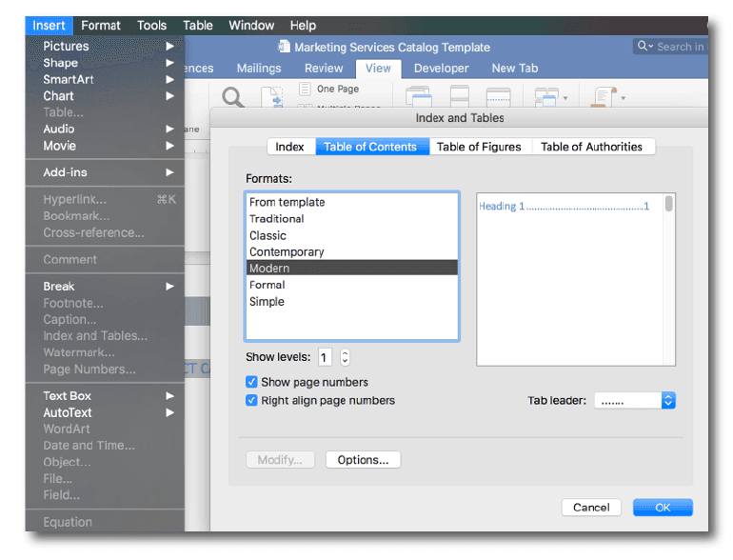Choose Hyperlink... from Insert menu
The height and width of the screenshot is (560, 733).
click(105, 199)
